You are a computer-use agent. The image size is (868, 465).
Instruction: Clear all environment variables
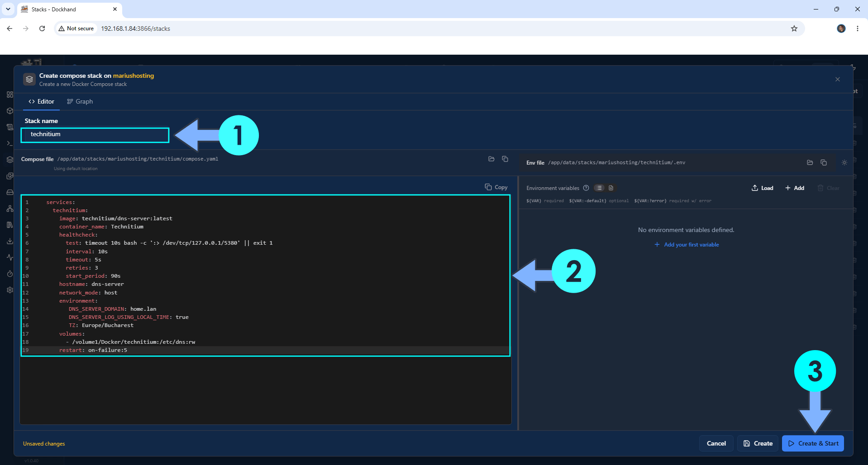pyautogui.click(x=828, y=188)
